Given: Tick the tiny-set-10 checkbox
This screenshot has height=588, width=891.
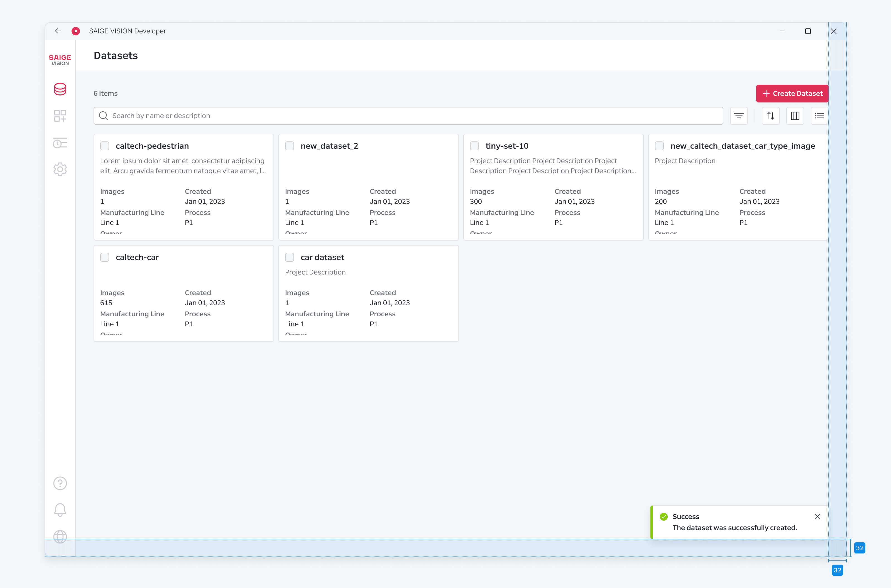Looking at the screenshot, I should 474,146.
